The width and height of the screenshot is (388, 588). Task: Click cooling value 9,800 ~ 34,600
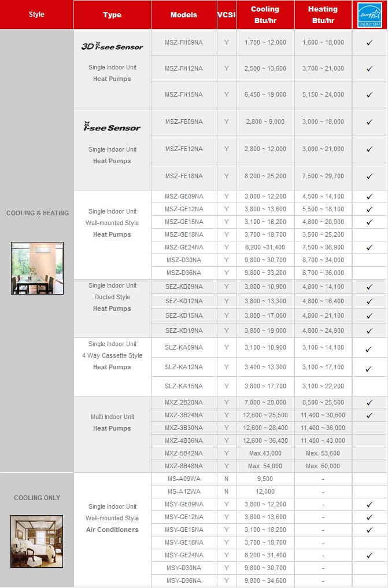point(265,581)
